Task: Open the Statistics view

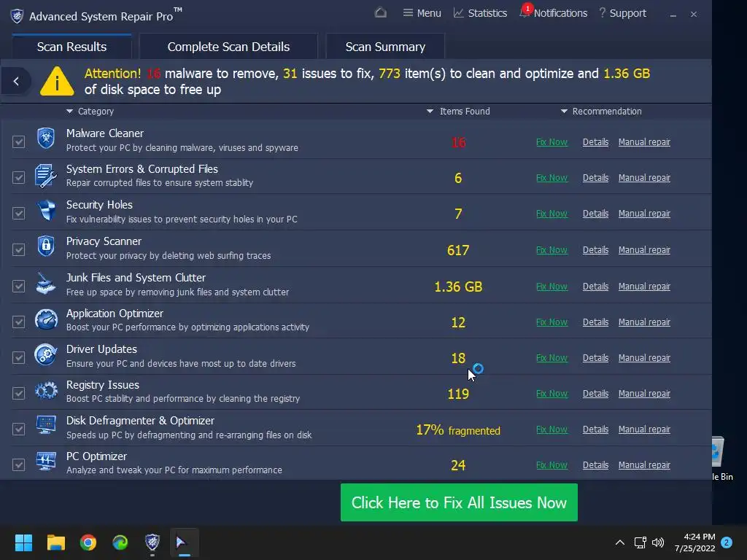Action: coord(480,13)
